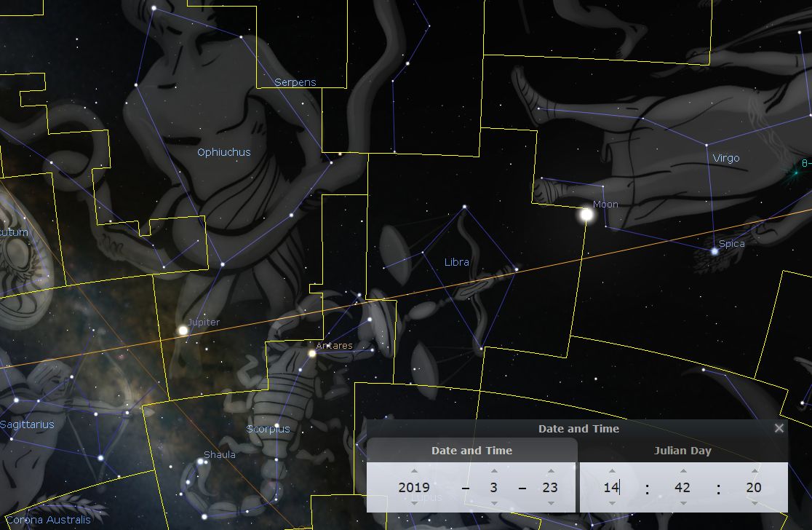This screenshot has width=812, height=530.
Task: Click into the month field showing 3
Action: (494, 488)
